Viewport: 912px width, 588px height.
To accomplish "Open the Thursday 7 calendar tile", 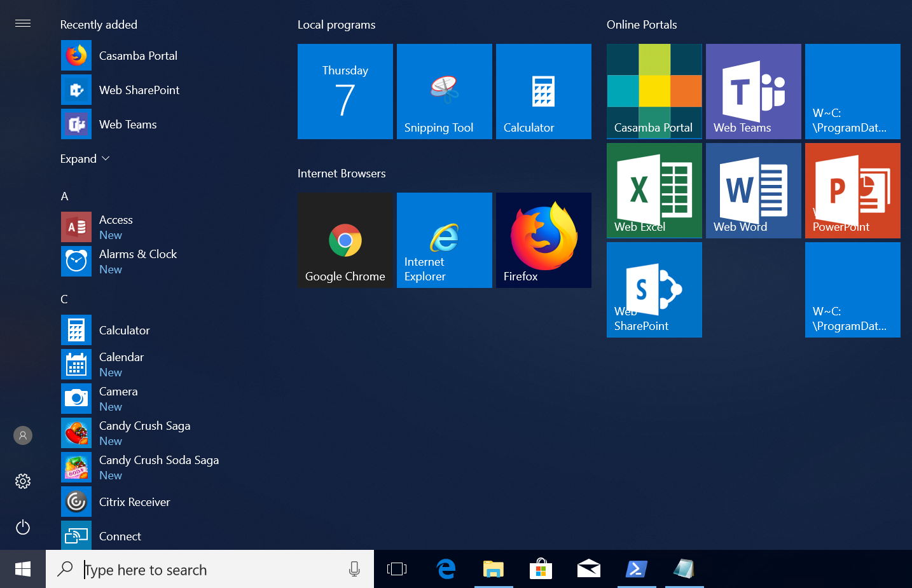I will (345, 92).
